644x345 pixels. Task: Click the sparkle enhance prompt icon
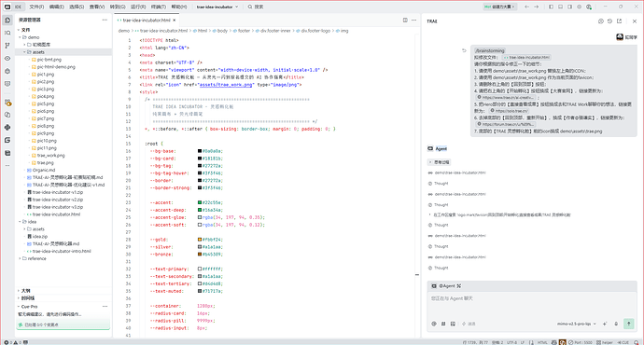coord(605,324)
